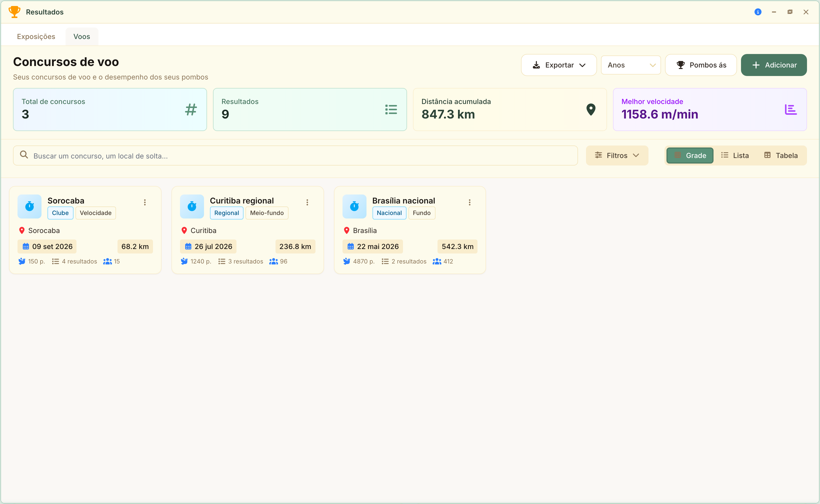The image size is (820, 504).
Task: Open the Anos year selector
Action: (631, 65)
